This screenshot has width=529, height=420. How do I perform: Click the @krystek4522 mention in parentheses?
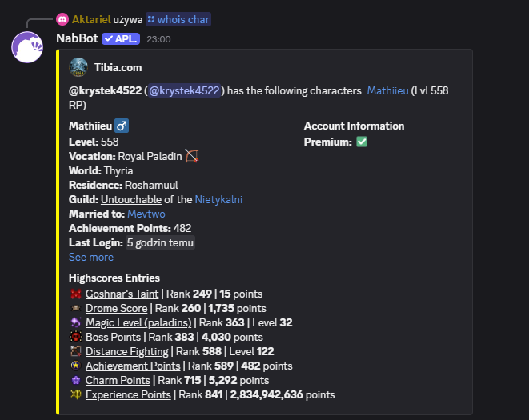tap(184, 90)
